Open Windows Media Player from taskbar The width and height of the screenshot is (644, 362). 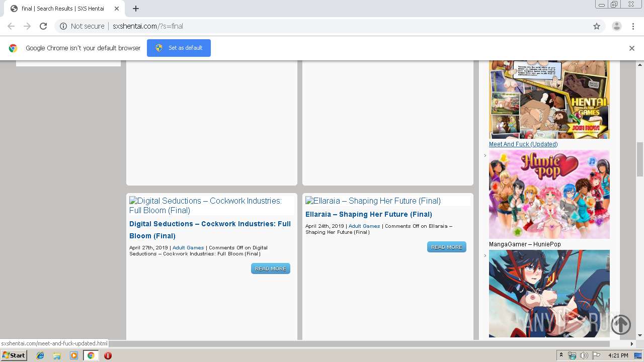click(74, 355)
